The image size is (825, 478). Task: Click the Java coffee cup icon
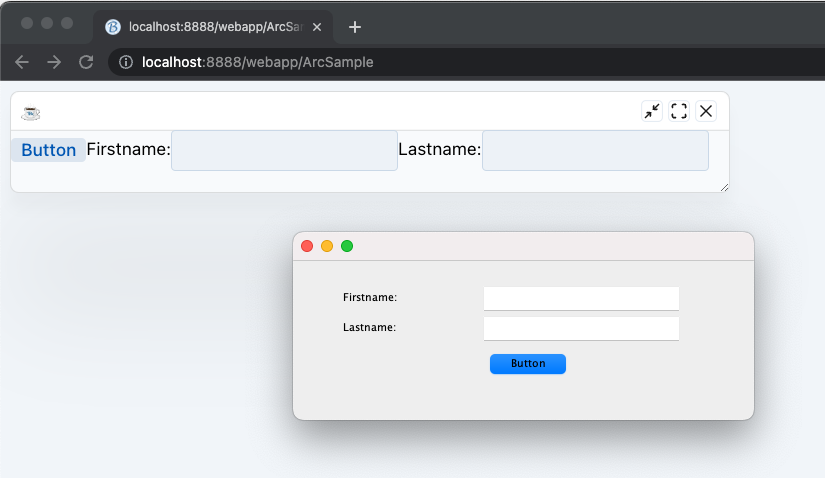31,112
